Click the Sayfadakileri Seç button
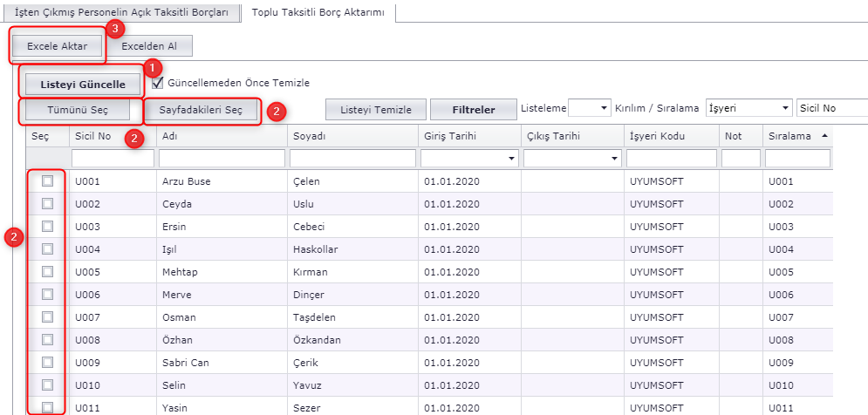868x415 pixels. 201,111
